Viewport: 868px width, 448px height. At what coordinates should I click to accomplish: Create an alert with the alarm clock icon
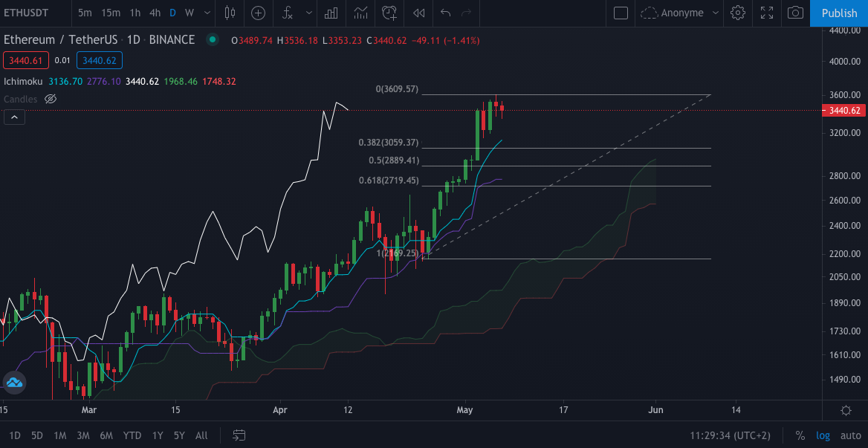click(x=389, y=13)
